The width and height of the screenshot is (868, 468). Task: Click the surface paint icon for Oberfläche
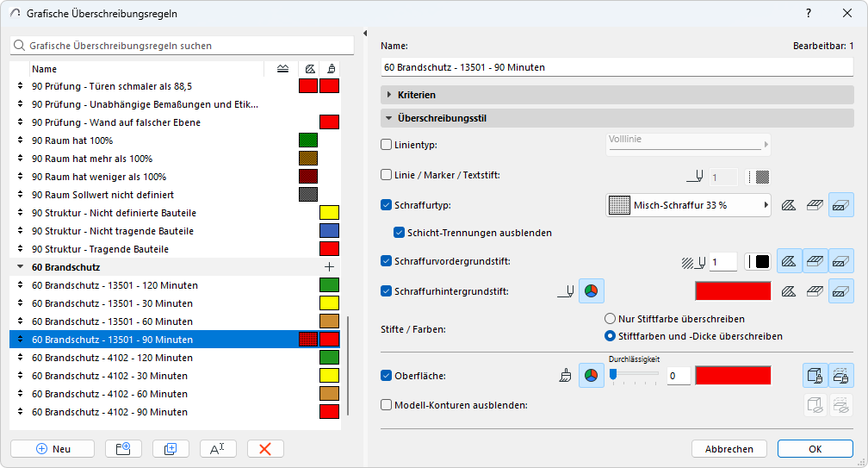pos(565,376)
